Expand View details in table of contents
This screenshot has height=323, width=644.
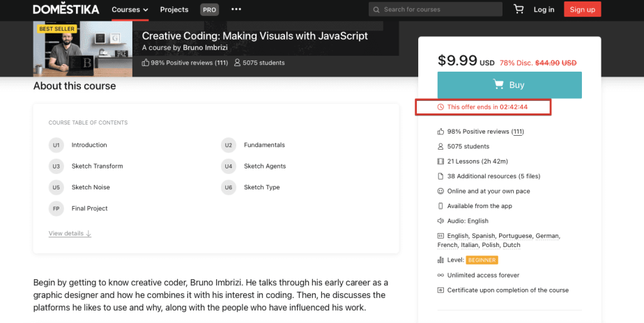pyautogui.click(x=70, y=234)
